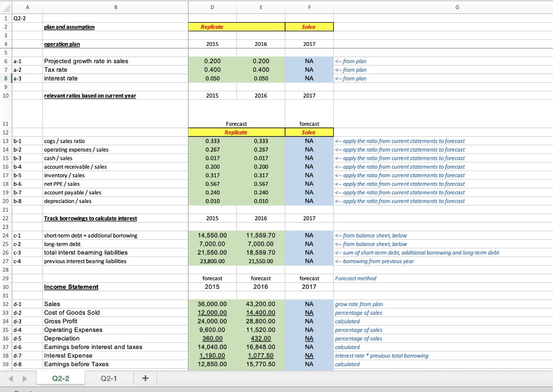The image size is (553, 392).
Task: Click 'Operating Expenses' label
Action: coord(73,330)
